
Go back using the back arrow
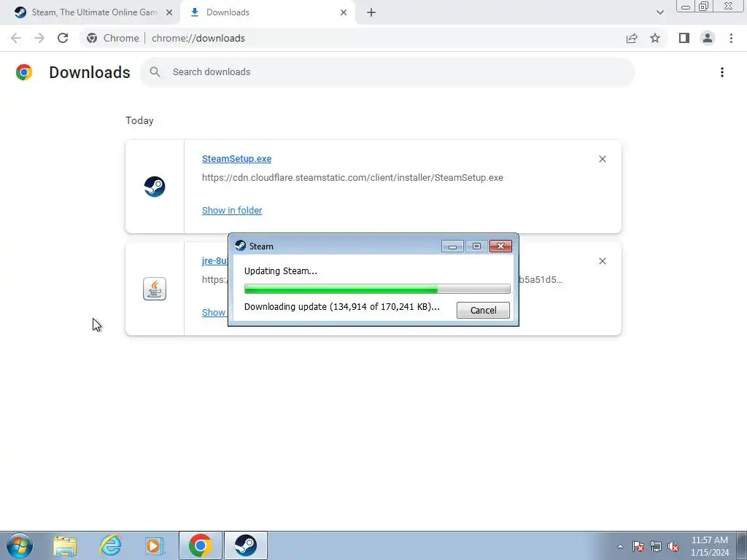pyautogui.click(x=16, y=38)
